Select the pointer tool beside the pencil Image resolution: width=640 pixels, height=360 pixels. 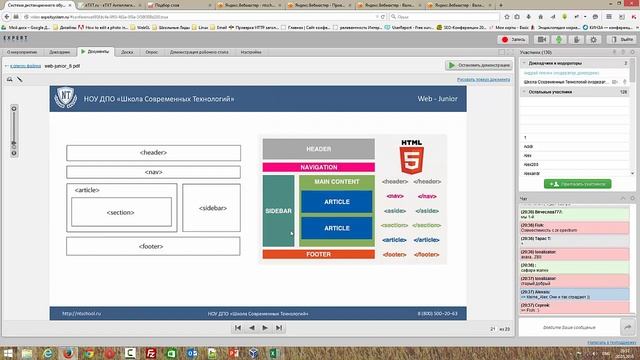point(9,79)
